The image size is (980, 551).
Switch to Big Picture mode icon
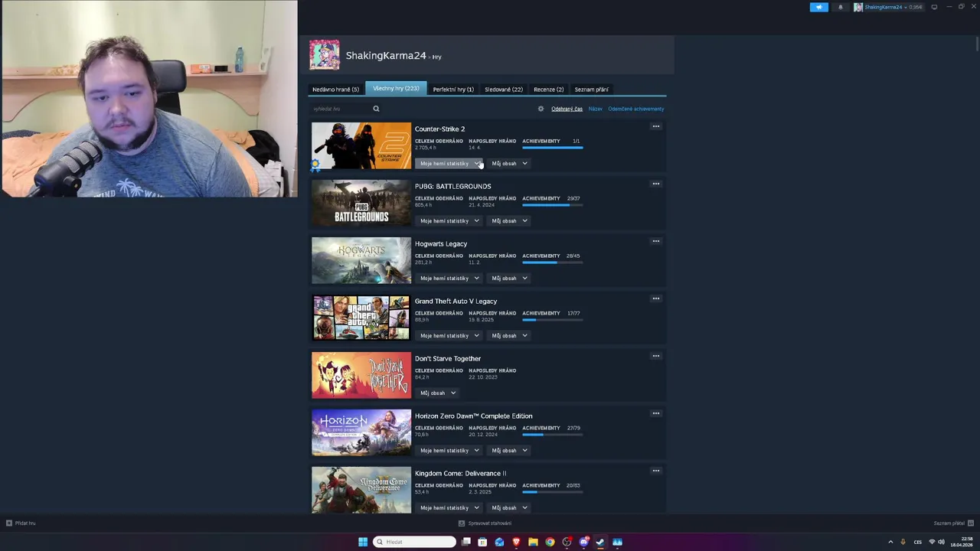(934, 7)
